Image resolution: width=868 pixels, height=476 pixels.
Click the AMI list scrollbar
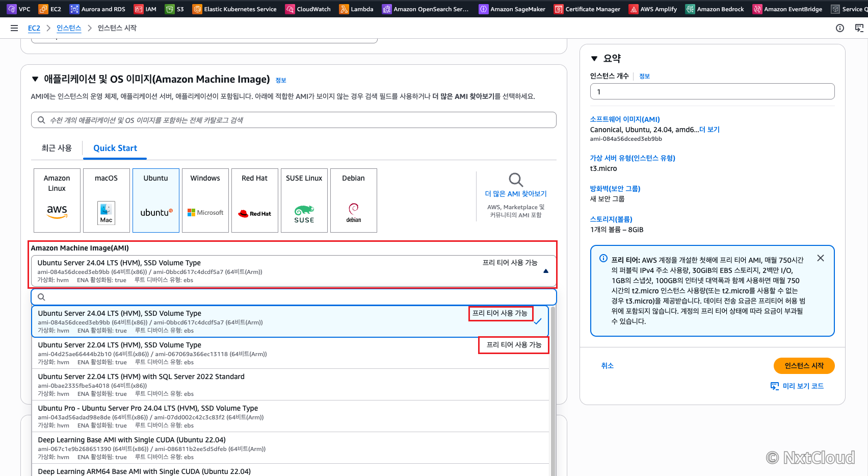[x=553, y=391]
